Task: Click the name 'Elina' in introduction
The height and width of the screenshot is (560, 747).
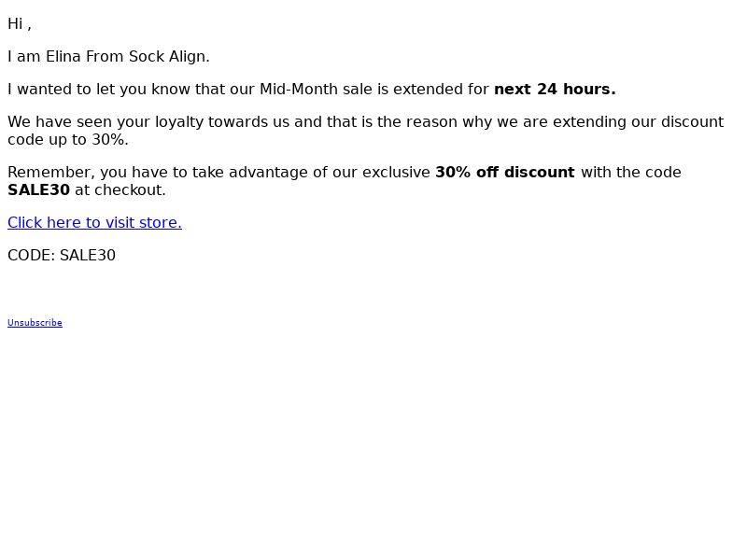Action: pyautogui.click(x=63, y=57)
